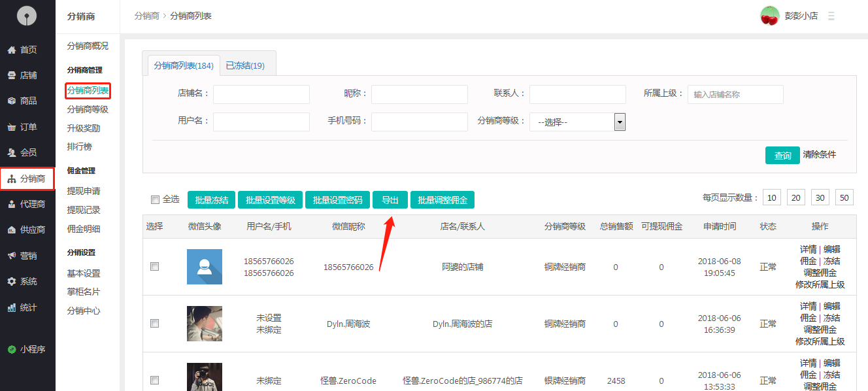Click the bar chart icon beside 统计
Image resolution: width=868 pixels, height=391 pixels.
click(11, 307)
